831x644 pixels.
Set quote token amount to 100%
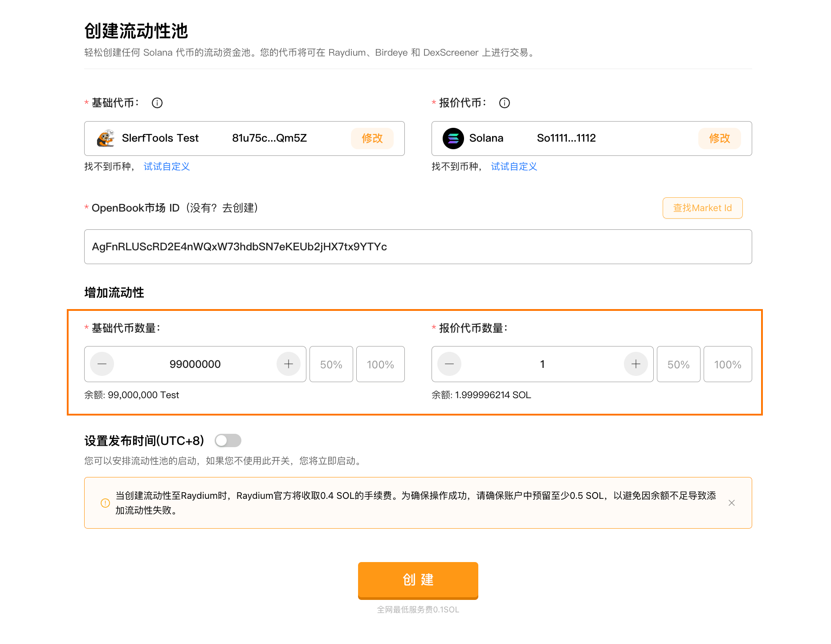(x=728, y=364)
